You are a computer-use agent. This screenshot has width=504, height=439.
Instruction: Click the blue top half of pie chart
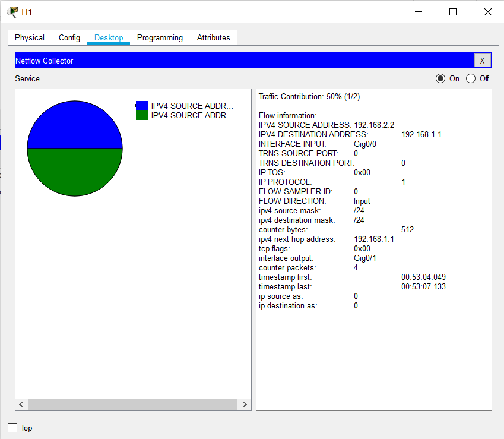point(75,126)
